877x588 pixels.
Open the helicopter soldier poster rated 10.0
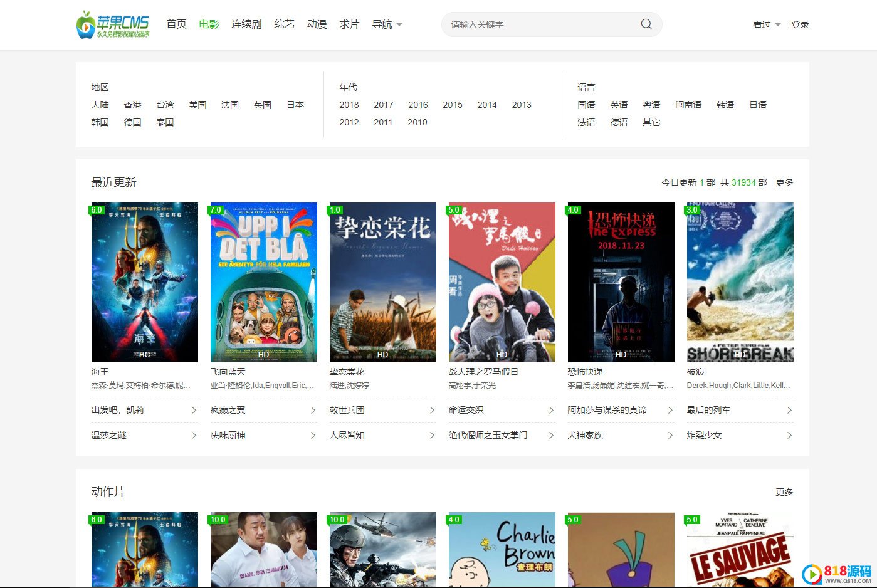coord(383,550)
